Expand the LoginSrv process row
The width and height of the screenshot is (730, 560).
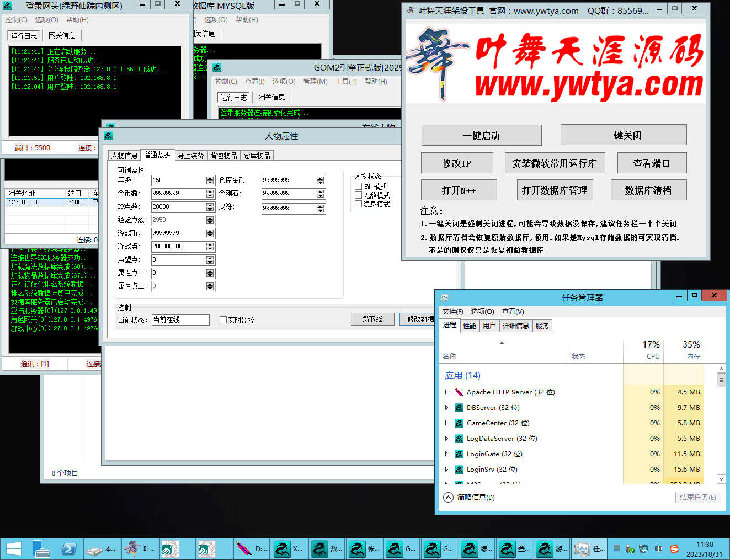446,470
